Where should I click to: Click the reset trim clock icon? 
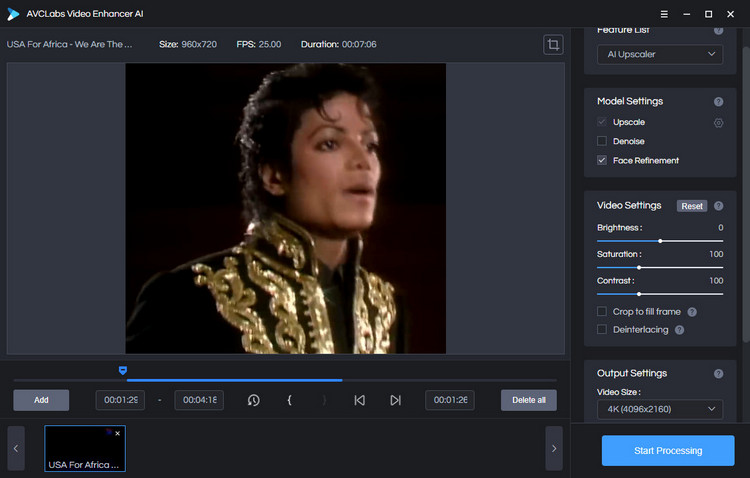click(x=254, y=400)
